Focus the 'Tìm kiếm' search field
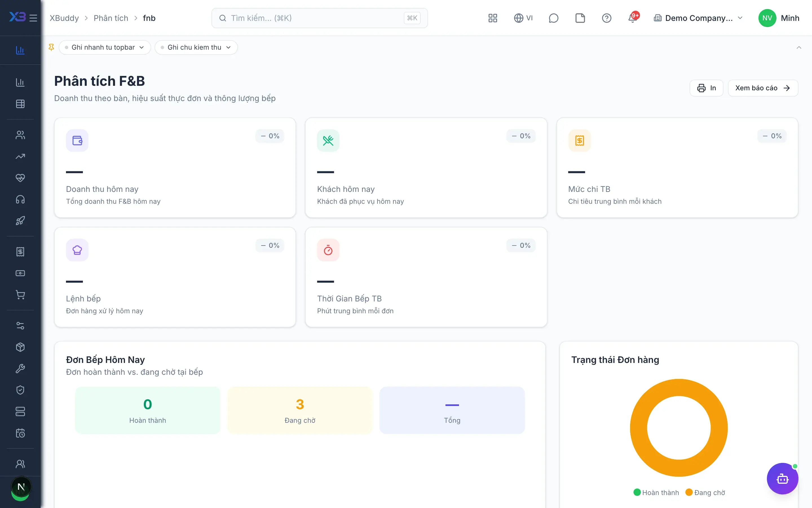The image size is (812, 508). coord(319,18)
